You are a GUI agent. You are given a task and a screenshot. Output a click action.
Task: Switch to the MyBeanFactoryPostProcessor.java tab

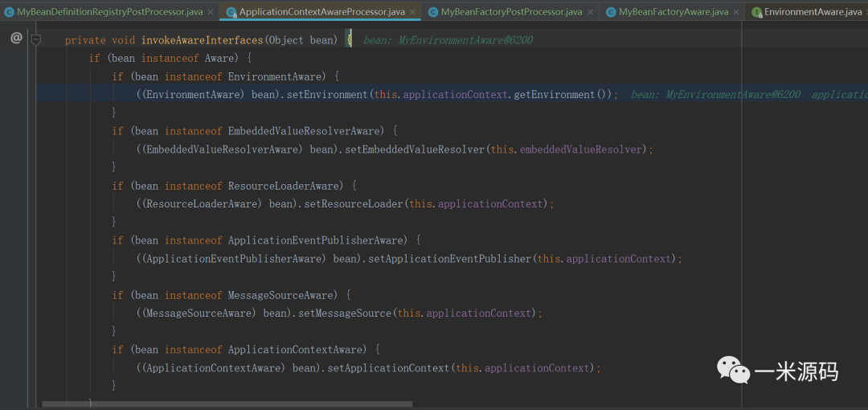click(511, 12)
